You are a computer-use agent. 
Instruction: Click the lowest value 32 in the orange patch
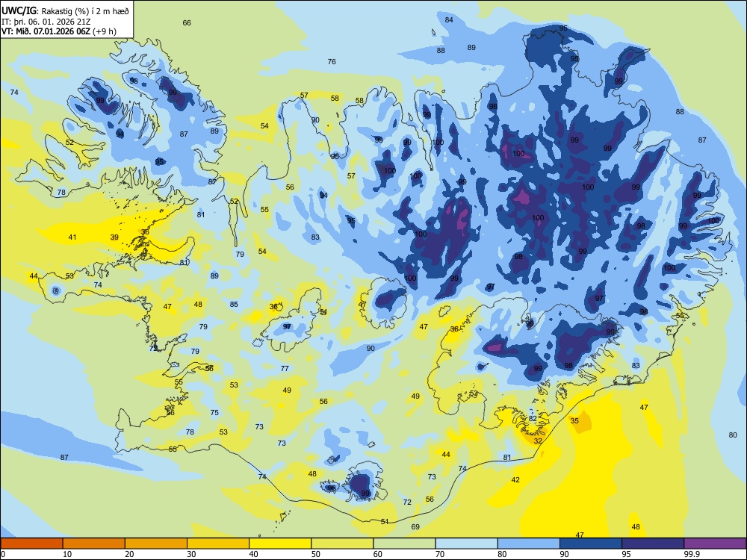[538, 441]
